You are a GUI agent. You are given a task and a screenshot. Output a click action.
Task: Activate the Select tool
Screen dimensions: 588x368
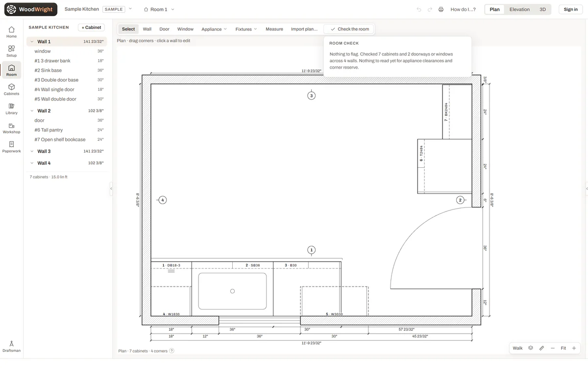(128, 29)
